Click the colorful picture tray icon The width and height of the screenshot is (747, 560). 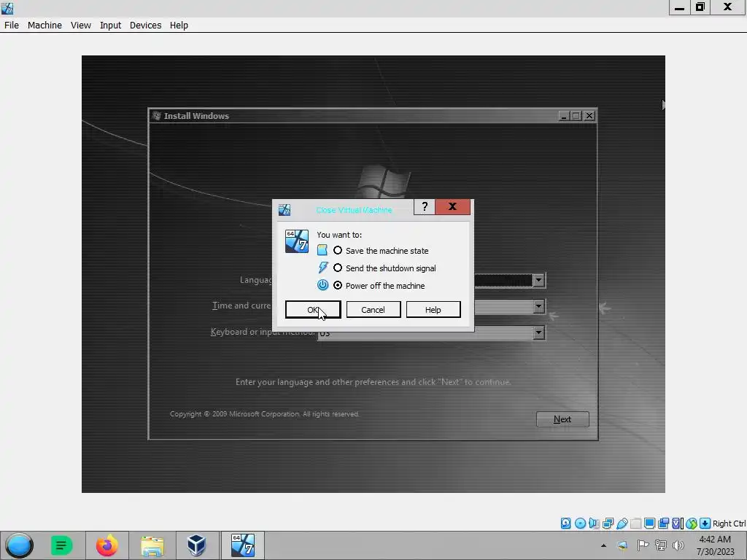click(x=623, y=545)
